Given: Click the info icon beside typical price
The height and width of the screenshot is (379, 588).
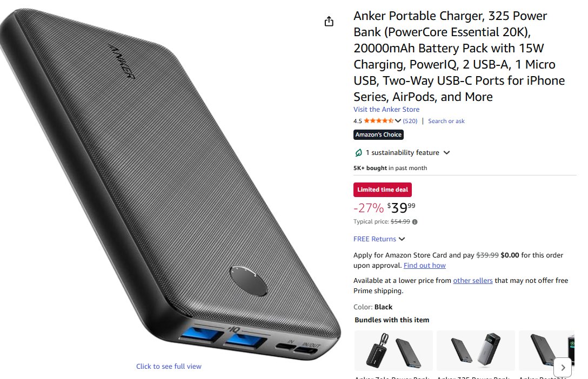Looking at the screenshot, I should 415,222.
